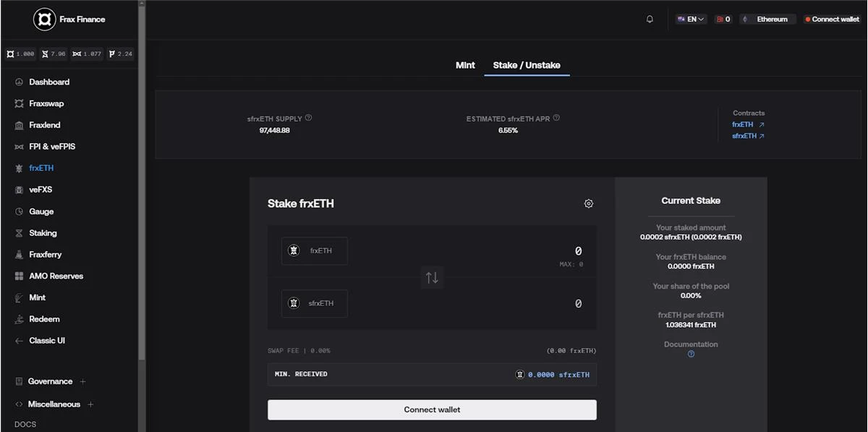
Task: Click Connect wallet in the top bar
Action: [831, 20]
